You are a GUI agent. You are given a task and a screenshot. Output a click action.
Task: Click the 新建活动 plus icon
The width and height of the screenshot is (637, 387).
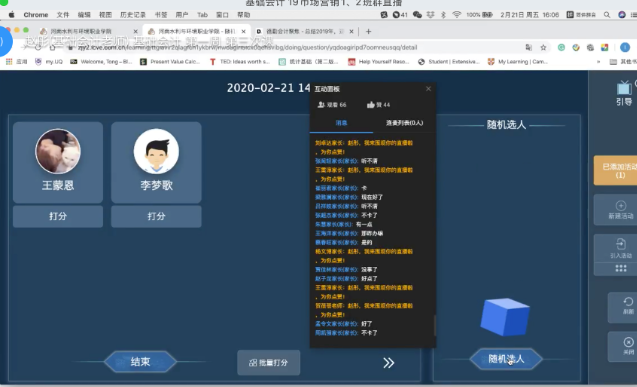tap(620, 205)
